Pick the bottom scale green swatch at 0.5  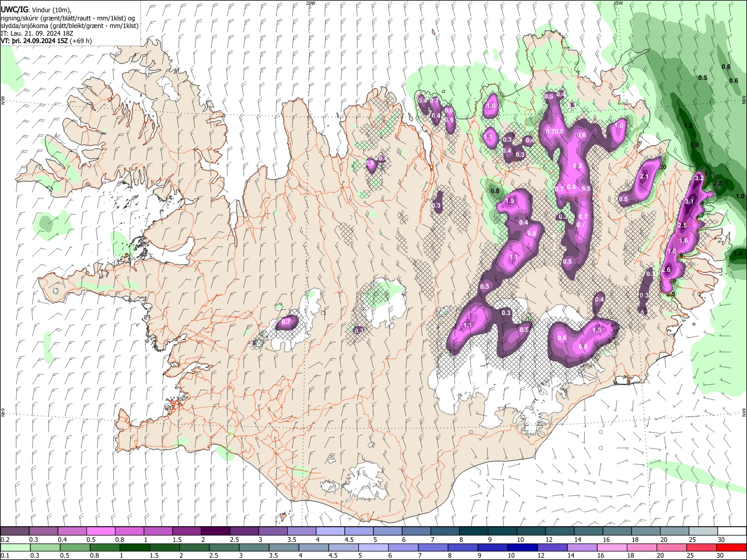tap(74, 547)
